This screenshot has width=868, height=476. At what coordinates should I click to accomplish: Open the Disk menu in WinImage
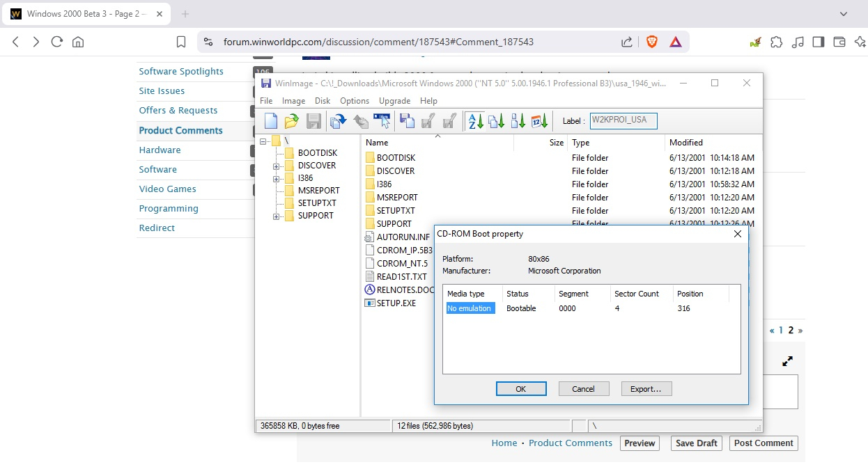tap(323, 101)
